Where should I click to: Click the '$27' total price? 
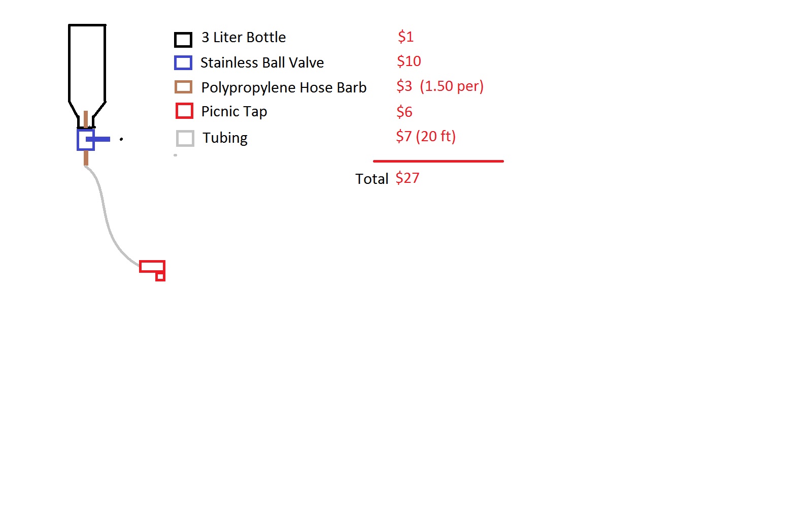click(x=408, y=178)
